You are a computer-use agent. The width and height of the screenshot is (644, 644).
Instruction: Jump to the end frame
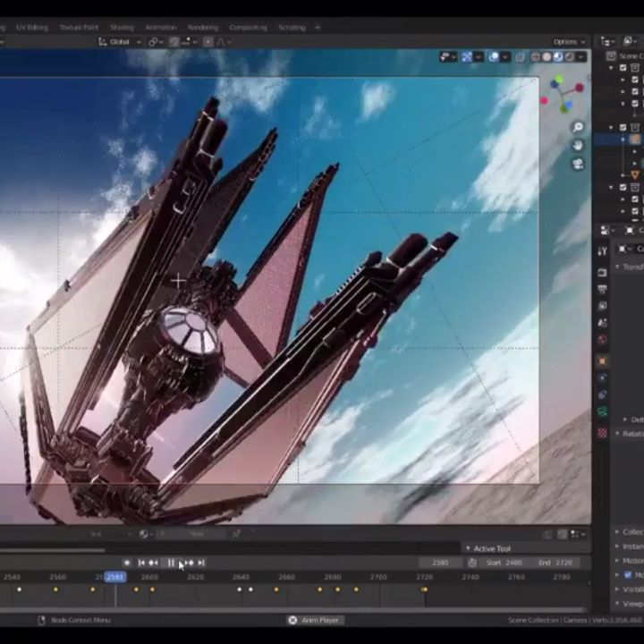tap(201, 563)
